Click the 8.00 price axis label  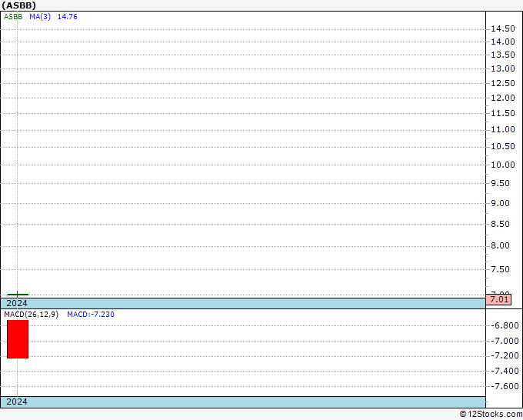[500, 246]
